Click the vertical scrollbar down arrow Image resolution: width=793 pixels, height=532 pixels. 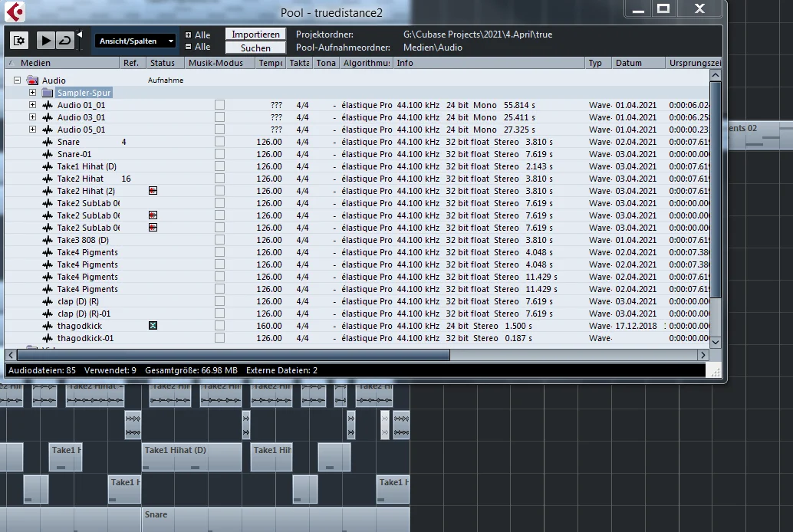click(715, 342)
